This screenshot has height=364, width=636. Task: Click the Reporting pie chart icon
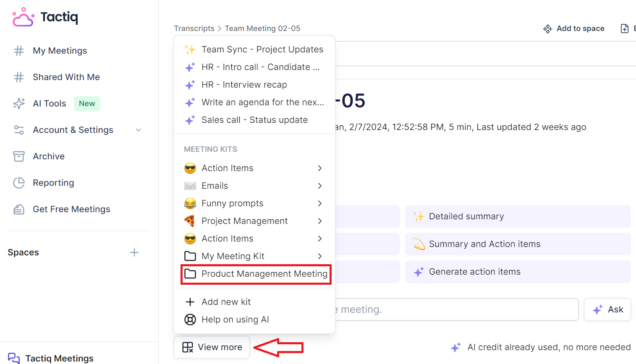(x=19, y=183)
